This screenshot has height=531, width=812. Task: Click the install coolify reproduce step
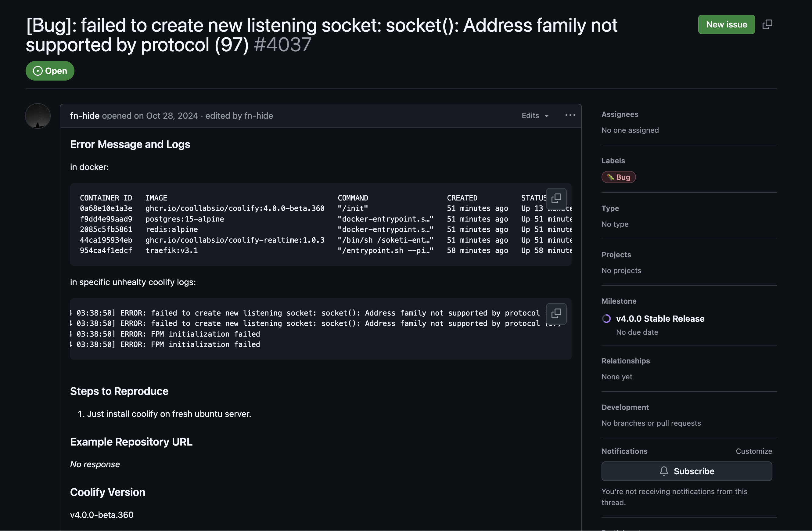[169, 414]
